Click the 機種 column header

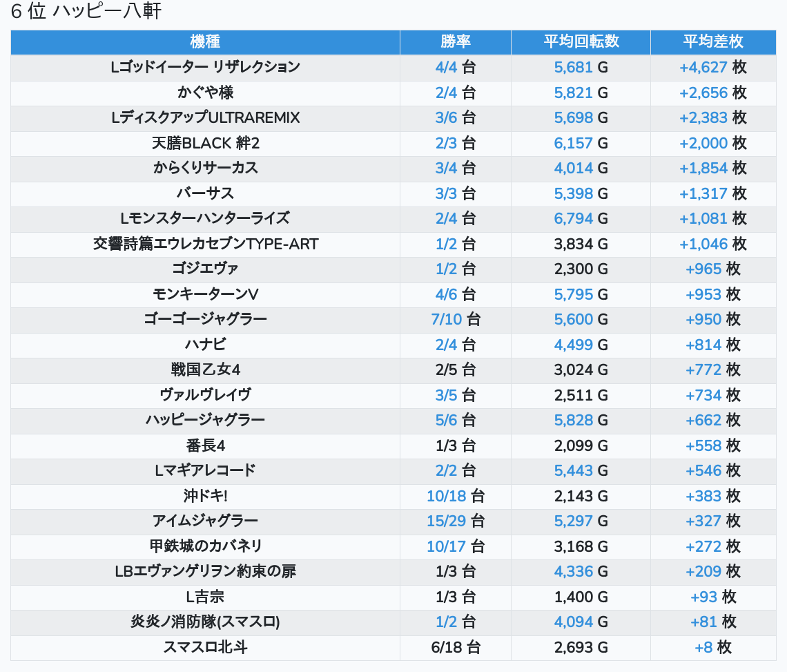pos(205,41)
